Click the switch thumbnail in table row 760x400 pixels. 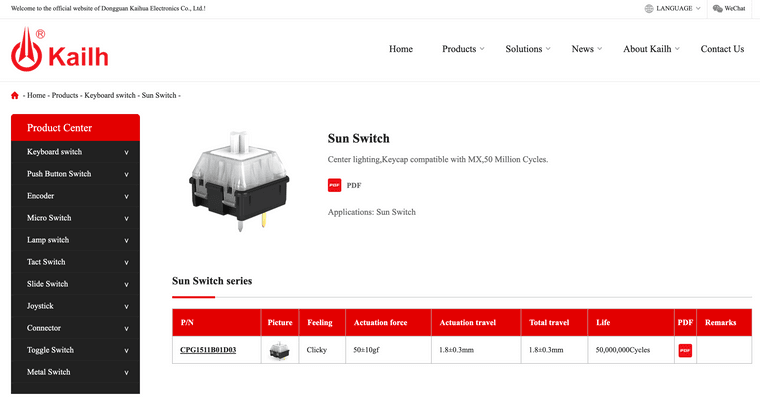279,350
